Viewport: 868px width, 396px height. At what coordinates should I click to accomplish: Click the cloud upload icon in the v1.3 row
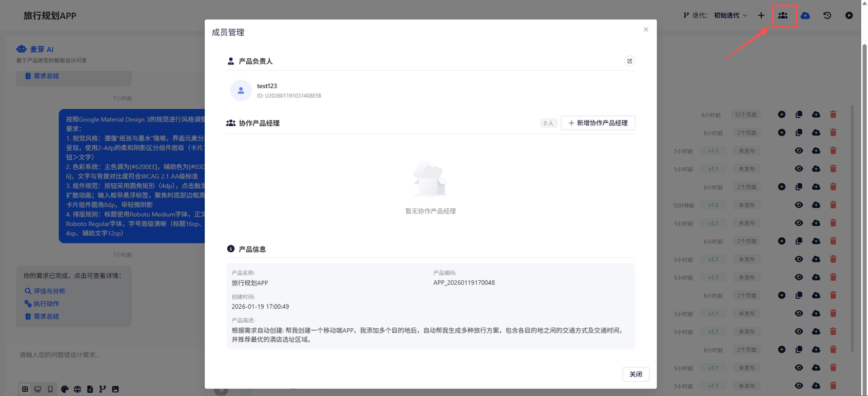click(816, 205)
